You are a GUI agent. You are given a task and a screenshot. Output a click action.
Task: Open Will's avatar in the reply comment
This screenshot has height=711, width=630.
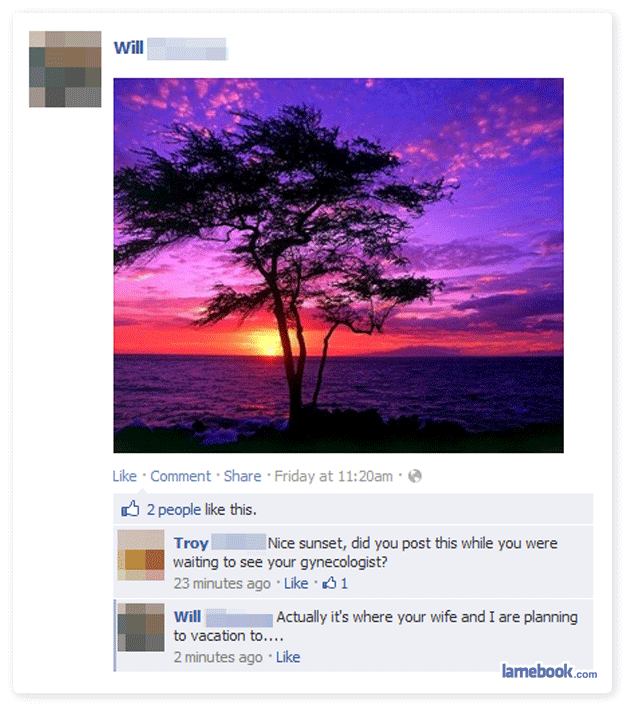tap(141, 627)
